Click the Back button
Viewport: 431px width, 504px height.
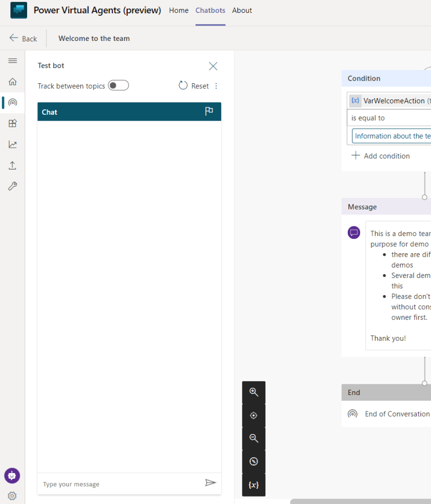tap(23, 38)
